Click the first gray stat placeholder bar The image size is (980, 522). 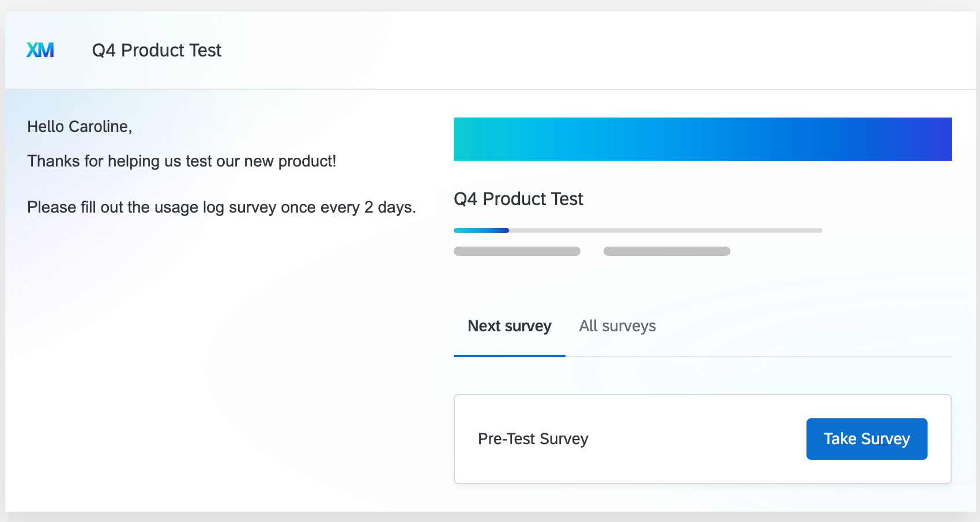(x=517, y=251)
